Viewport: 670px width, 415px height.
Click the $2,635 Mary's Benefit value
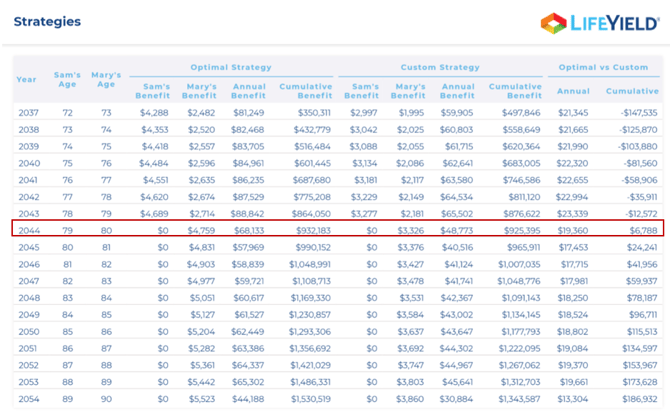[202, 180]
